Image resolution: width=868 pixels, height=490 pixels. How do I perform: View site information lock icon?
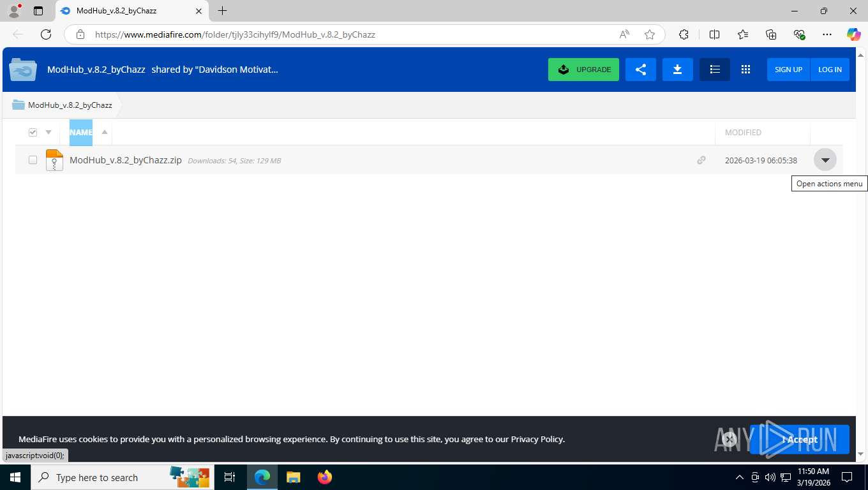coord(80,34)
